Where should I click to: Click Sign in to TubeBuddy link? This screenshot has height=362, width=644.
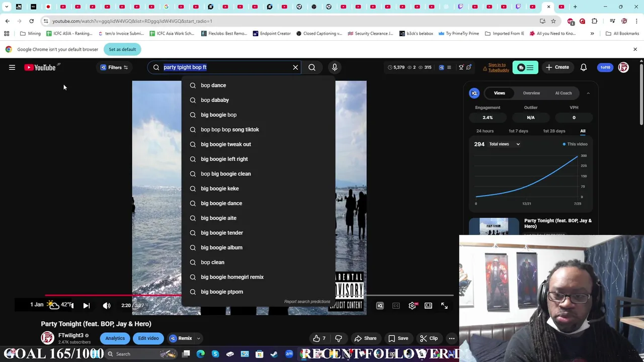(x=498, y=67)
